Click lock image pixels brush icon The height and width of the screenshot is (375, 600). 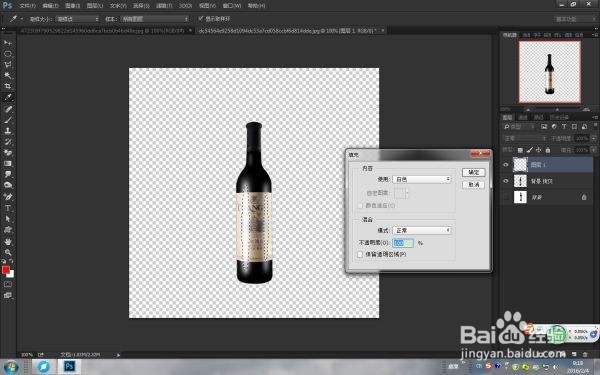[529, 150]
